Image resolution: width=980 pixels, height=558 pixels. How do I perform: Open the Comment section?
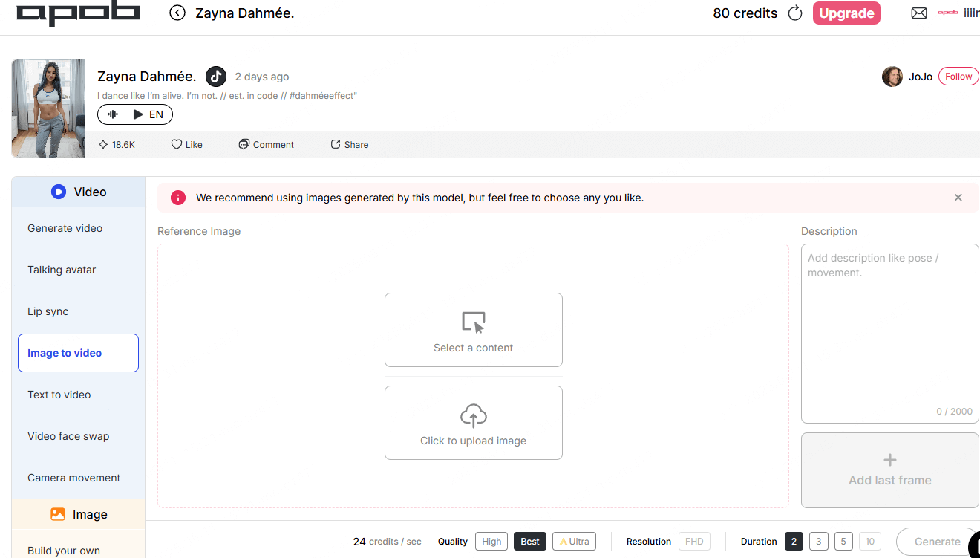267,144
